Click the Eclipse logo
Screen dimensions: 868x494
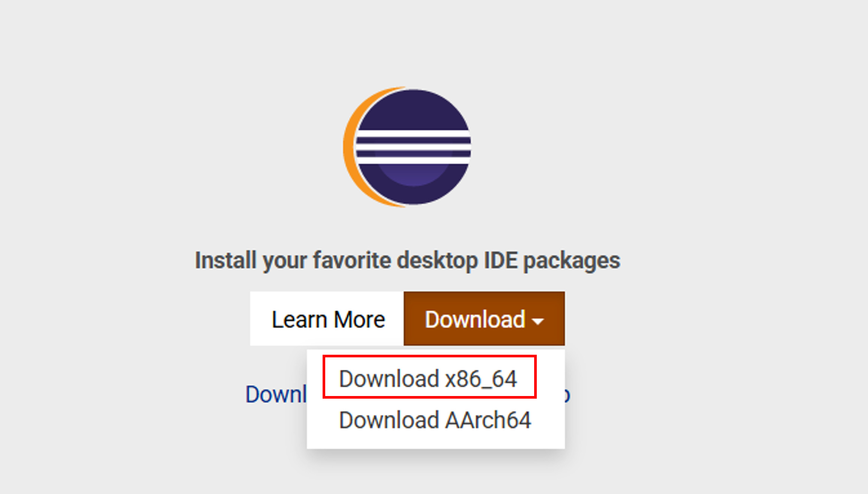click(407, 147)
